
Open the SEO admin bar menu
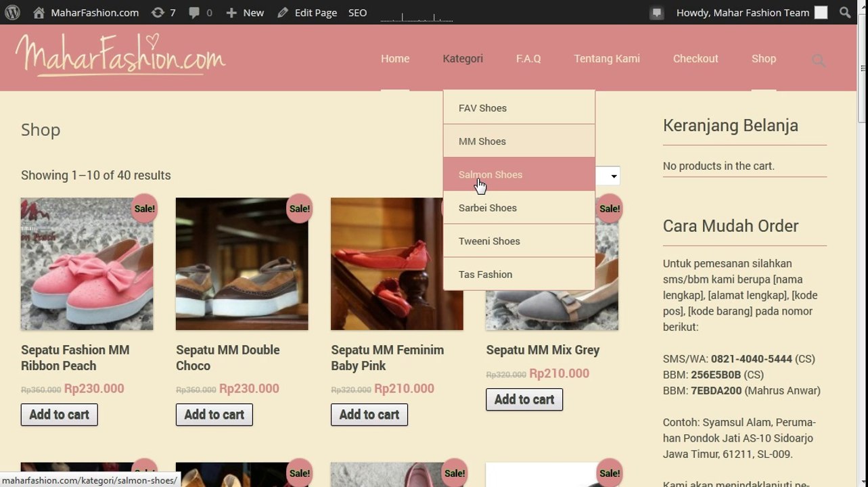[358, 12]
